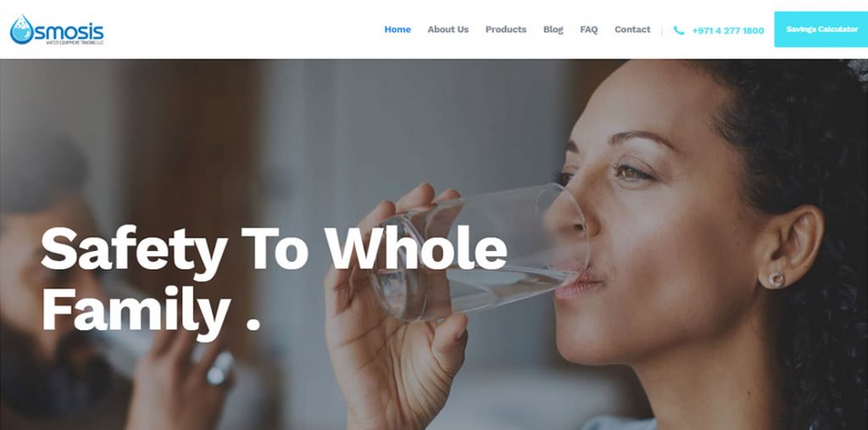Viewport: 868px width, 430px height.
Task: Open the Products menu item
Action: [506, 30]
